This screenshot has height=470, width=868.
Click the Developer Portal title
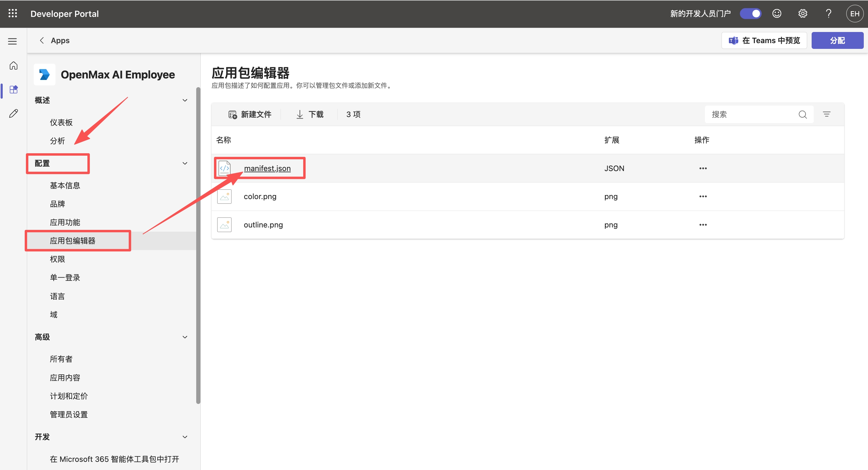pyautogui.click(x=64, y=14)
